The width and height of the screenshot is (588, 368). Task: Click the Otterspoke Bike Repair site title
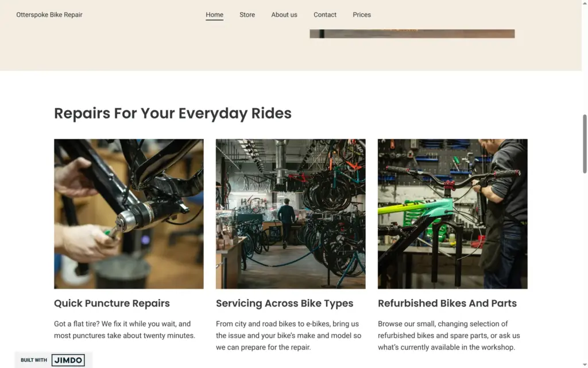[49, 14]
